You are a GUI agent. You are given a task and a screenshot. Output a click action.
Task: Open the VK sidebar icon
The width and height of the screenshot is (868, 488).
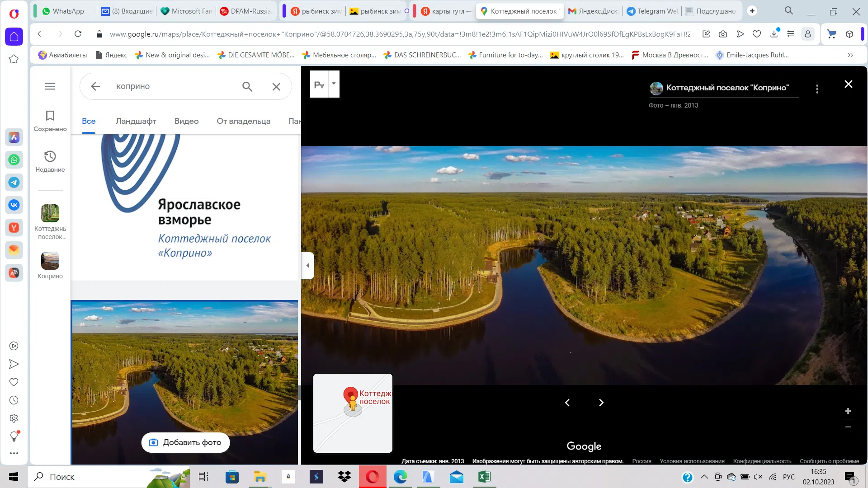(x=14, y=205)
